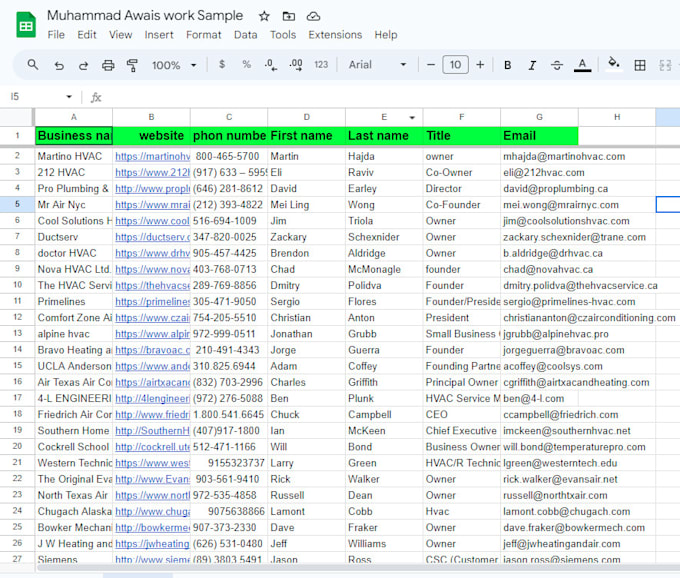This screenshot has width=680, height=578.
Task: Open the primelines website link
Action: (152, 302)
